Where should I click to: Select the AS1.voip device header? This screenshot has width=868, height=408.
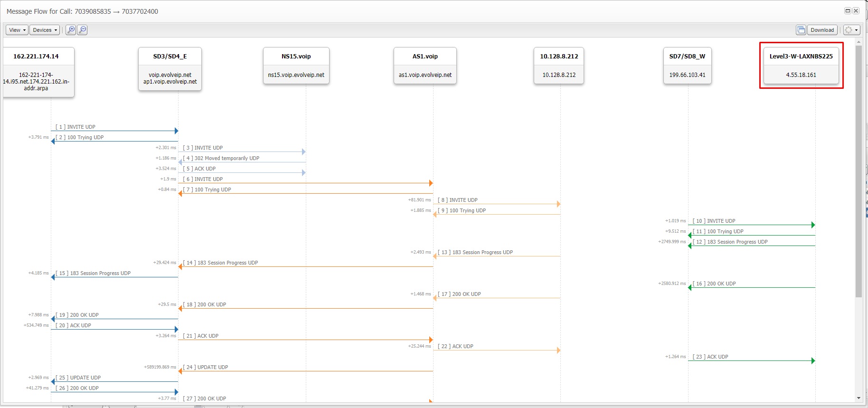click(425, 57)
